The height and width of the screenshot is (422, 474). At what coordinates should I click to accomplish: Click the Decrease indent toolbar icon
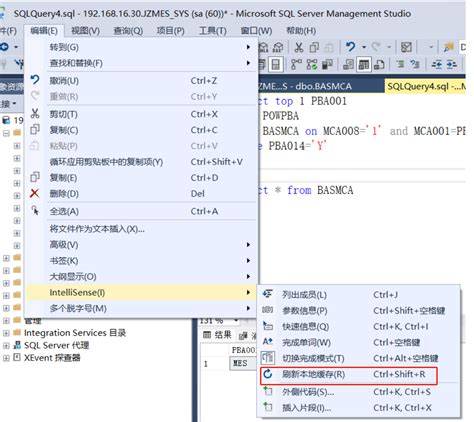click(x=437, y=64)
